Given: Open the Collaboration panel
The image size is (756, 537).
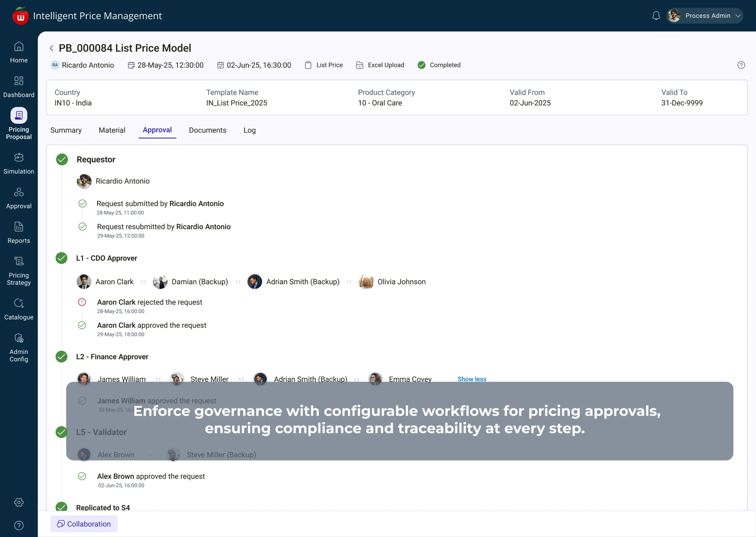Looking at the screenshot, I should pos(84,524).
